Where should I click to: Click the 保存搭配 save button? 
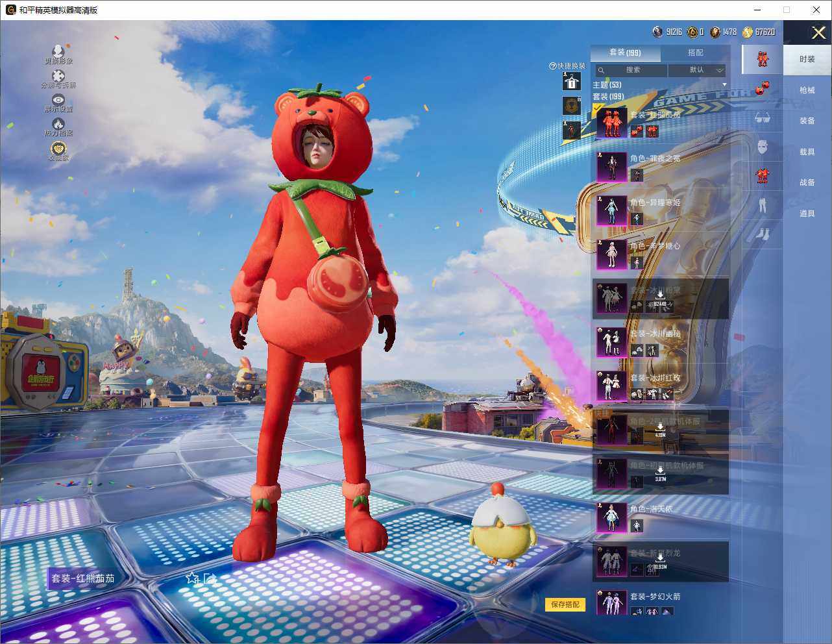point(565,604)
